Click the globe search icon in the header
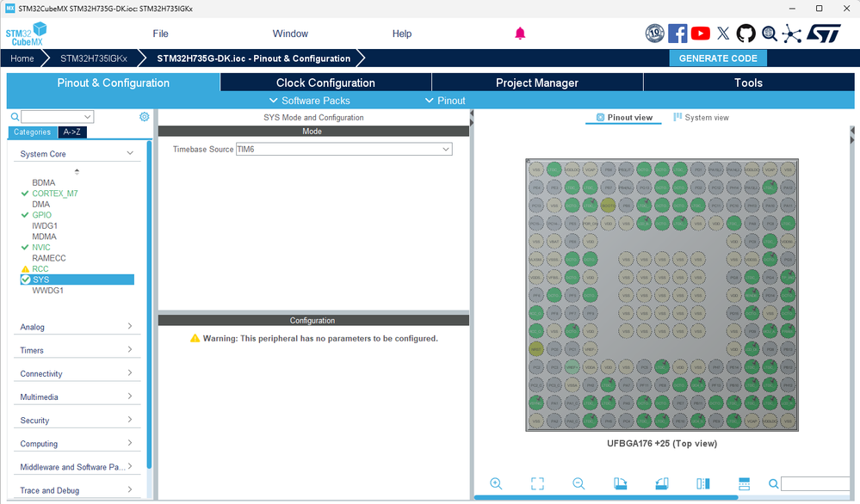 click(x=770, y=34)
